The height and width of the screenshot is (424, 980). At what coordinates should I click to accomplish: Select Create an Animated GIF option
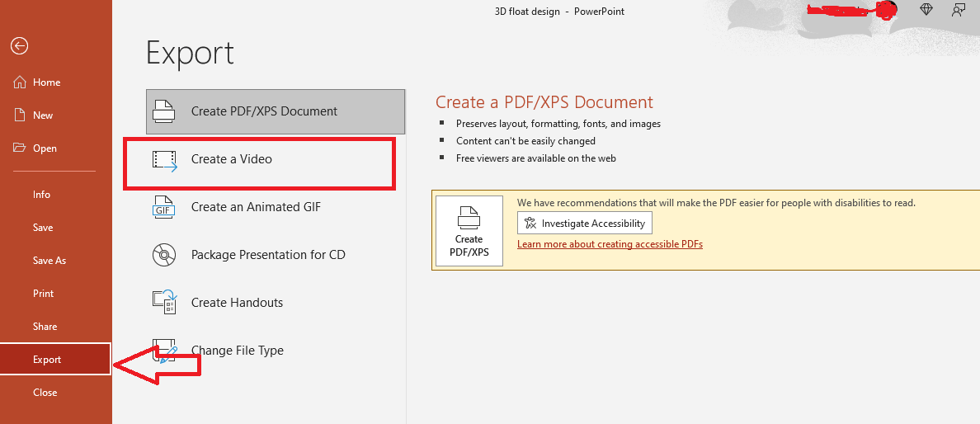point(276,207)
